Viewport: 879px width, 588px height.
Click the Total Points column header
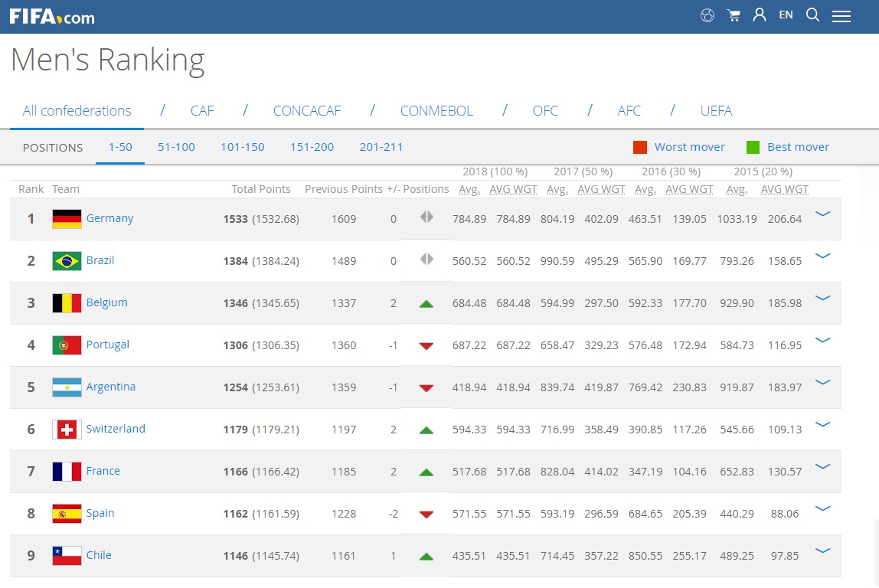point(261,189)
